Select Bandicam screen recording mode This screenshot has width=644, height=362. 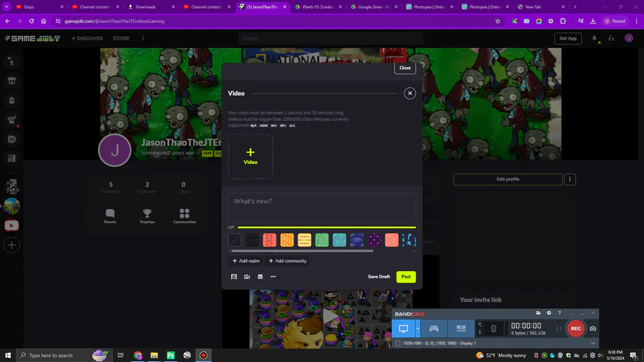pos(404,328)
